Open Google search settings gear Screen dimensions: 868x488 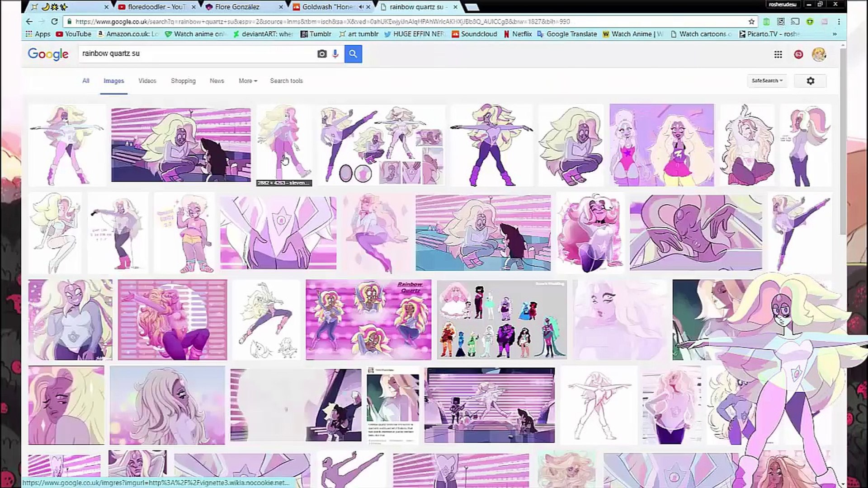tap(810, 81)
